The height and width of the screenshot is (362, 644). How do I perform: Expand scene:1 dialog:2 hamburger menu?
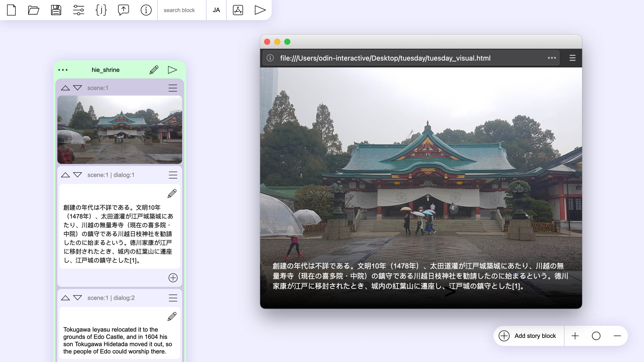(173, 297)
